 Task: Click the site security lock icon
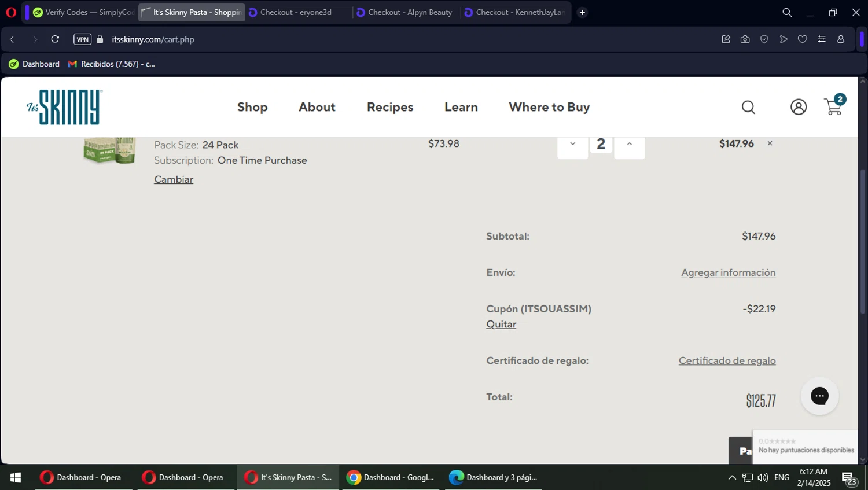(100, 39)
